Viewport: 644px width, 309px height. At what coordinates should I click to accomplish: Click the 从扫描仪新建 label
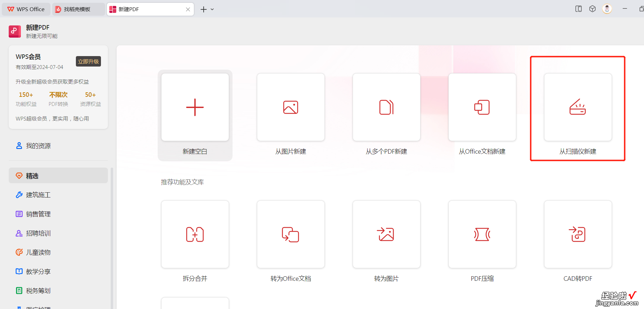click(578, 152)
